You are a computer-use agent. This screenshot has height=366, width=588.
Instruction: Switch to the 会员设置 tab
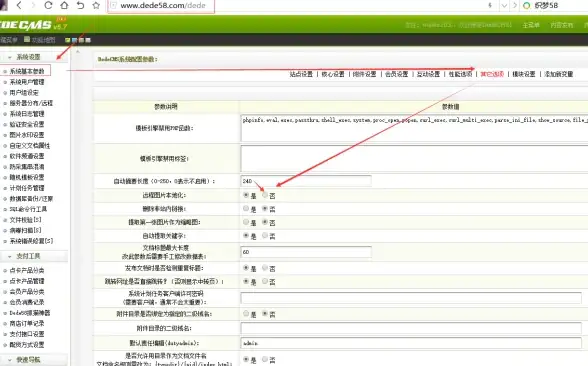397,74
